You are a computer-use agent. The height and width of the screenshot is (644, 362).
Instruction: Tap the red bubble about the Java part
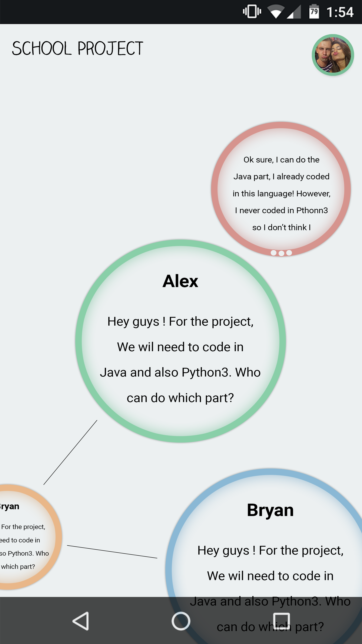281,189
